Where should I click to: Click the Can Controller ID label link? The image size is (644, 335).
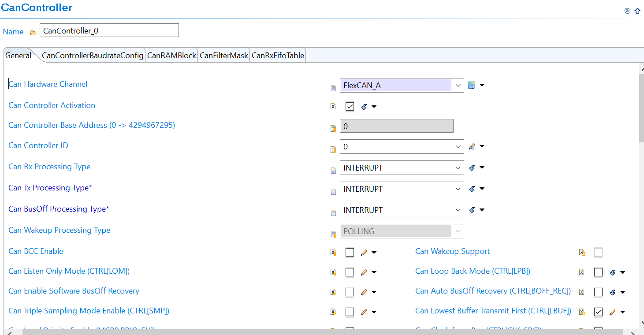tap(38, 145)
